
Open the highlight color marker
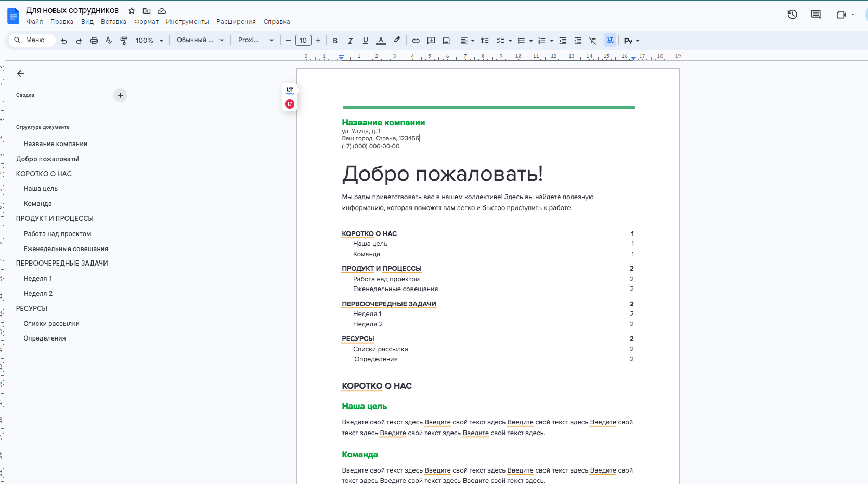tap(397, 40)
